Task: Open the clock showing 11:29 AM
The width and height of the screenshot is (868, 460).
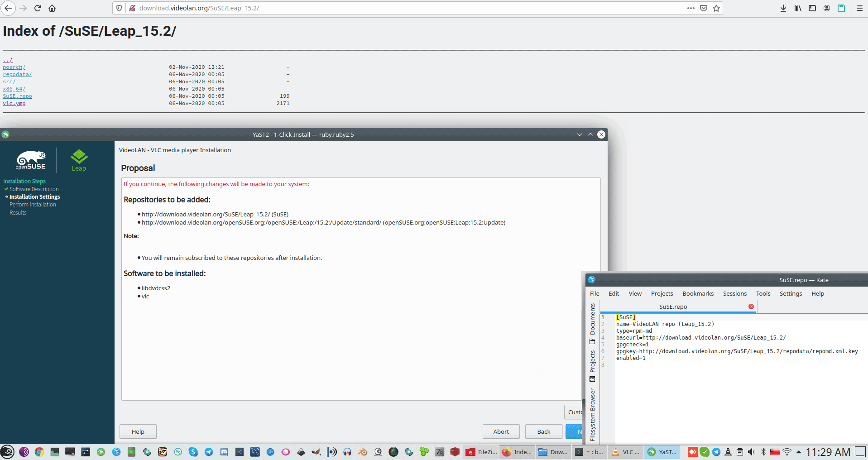Action: click(x=828, y=452)
